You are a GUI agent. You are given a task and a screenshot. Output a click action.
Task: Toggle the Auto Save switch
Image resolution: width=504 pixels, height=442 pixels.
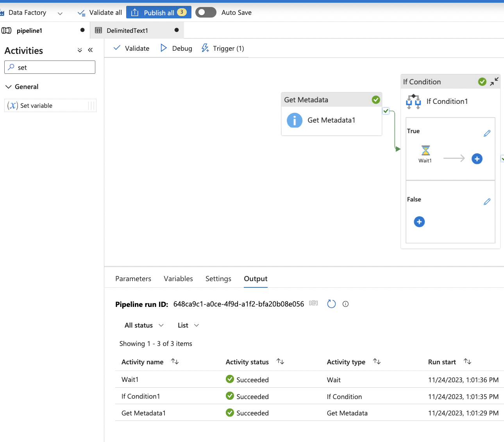206,12
